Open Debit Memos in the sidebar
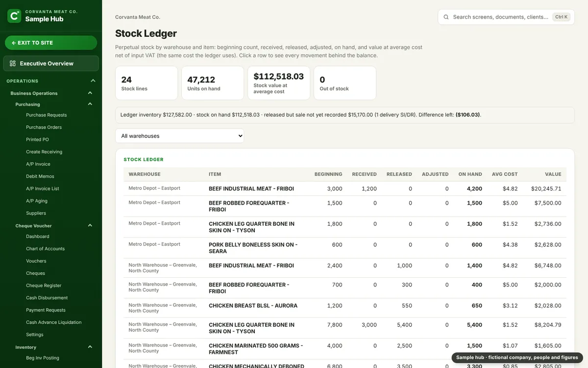The height and width of the screenshot is (368, 588). [40, 176]
